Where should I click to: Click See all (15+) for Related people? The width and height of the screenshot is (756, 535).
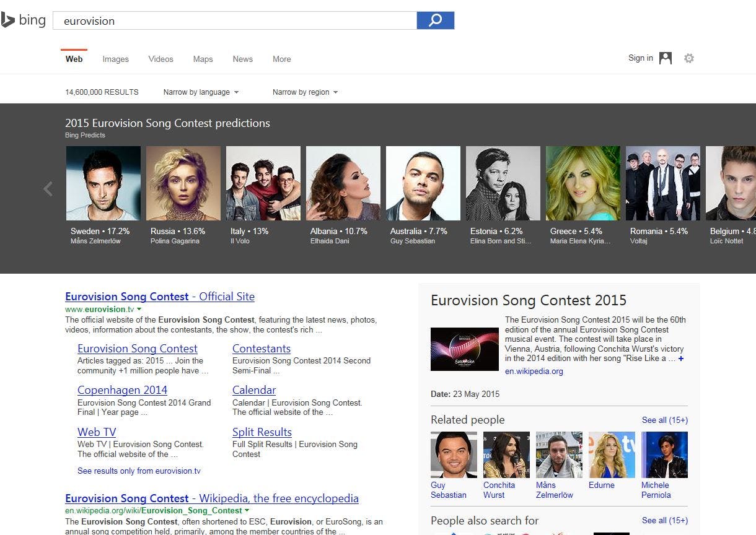664,420
